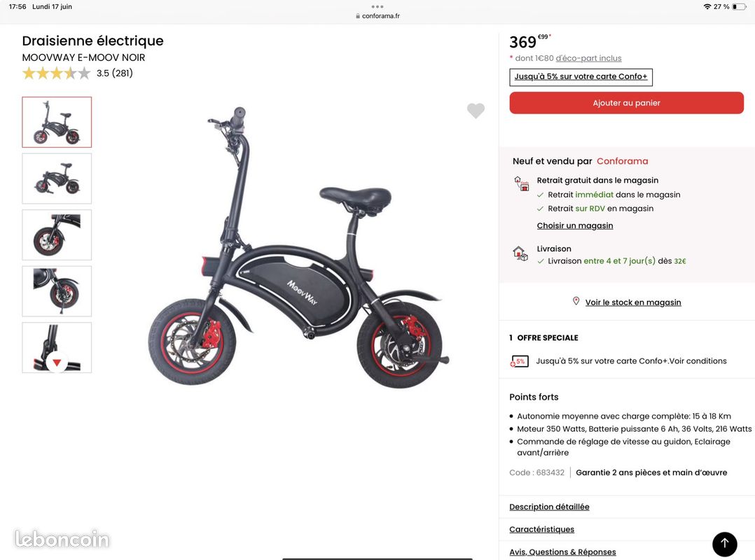Viewport: 755px width, 560px height.
Task: Add product to wishlist with heart icon
Action: tap(476, 111)
